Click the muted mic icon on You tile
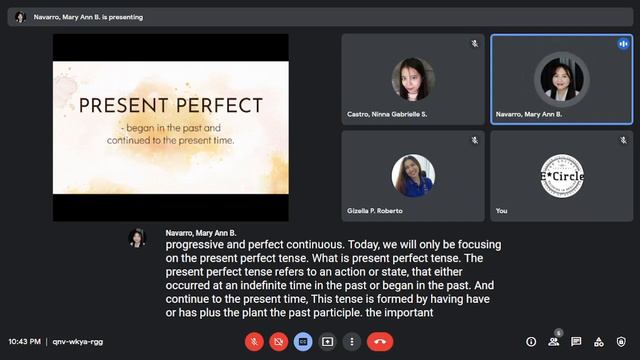This screenshot has height=360, width=640. point(623,140)
